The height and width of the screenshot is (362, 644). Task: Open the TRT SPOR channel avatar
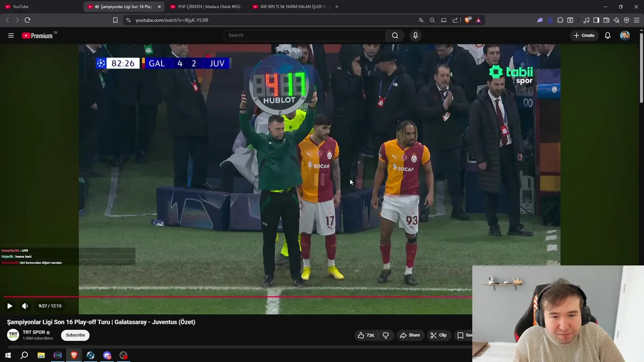[13, 335]
